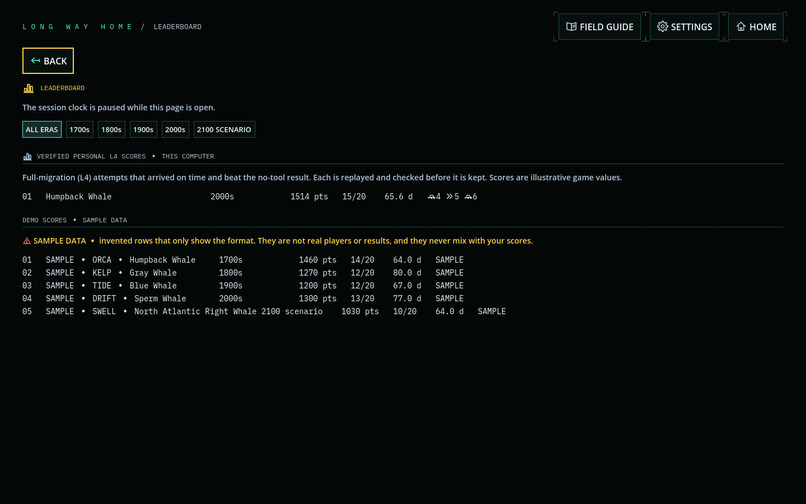Click the session clock paused notice
Screen dimensions: 806x504
click(119, 107)
